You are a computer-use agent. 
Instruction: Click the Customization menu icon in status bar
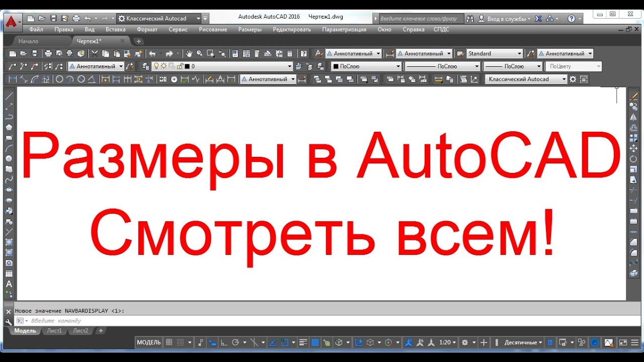[x=634, y=343]
